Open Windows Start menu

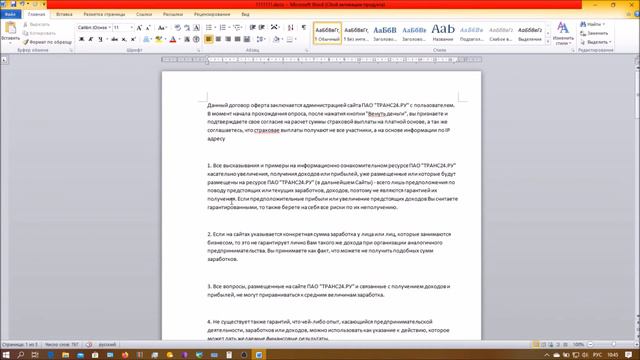(6, 355)
